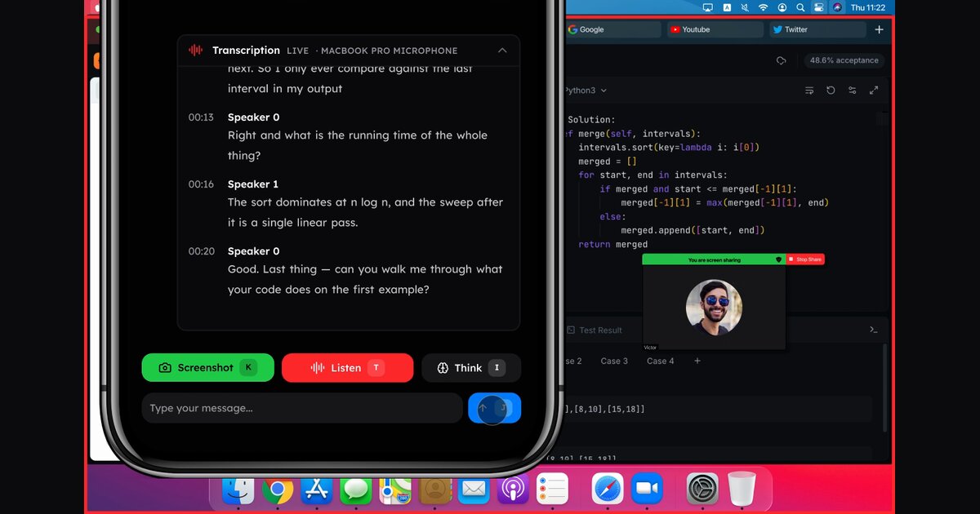
Task: Open the Twitter bookmark tab
Action: tap(817, 29)
